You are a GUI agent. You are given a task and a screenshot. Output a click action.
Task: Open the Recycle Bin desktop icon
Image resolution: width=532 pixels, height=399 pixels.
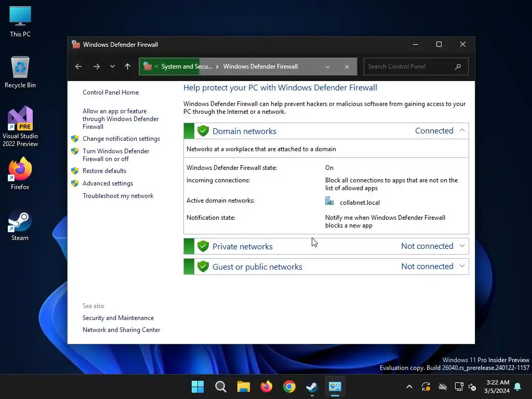click(x=20, y=72)
